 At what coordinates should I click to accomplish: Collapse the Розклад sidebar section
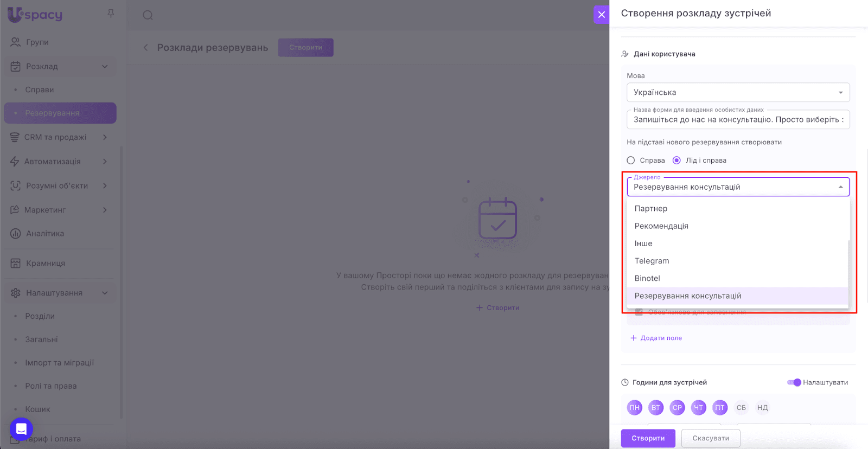pyautogui.click(x=105, y=67)
